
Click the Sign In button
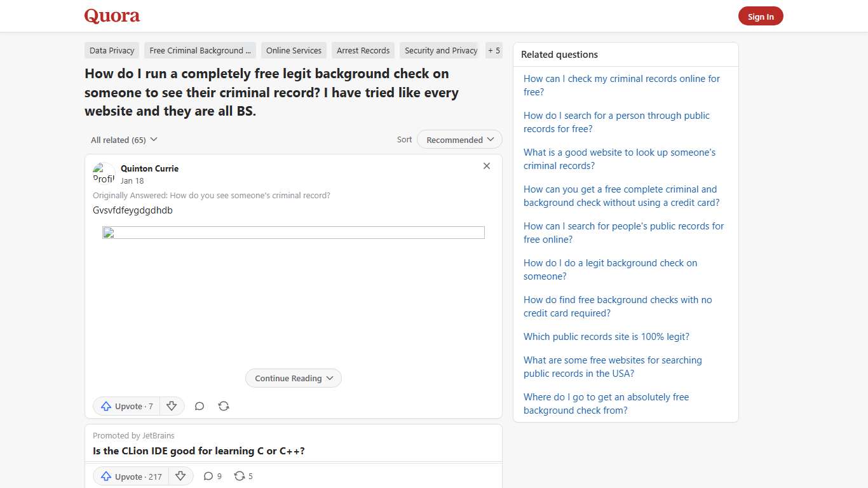[761, 16]
